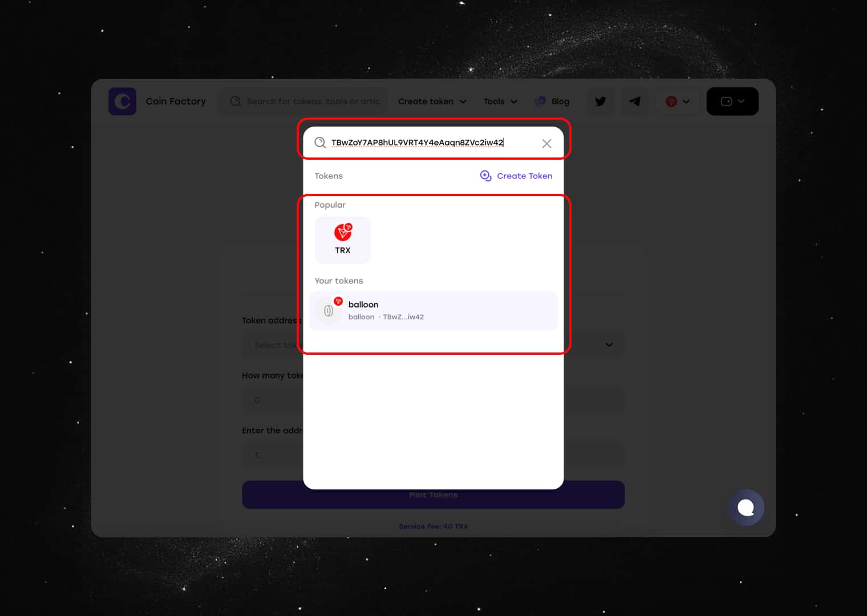Open the Telegram link icon
The height and width of the screenshot is (616, 867).
coord(634,102)
